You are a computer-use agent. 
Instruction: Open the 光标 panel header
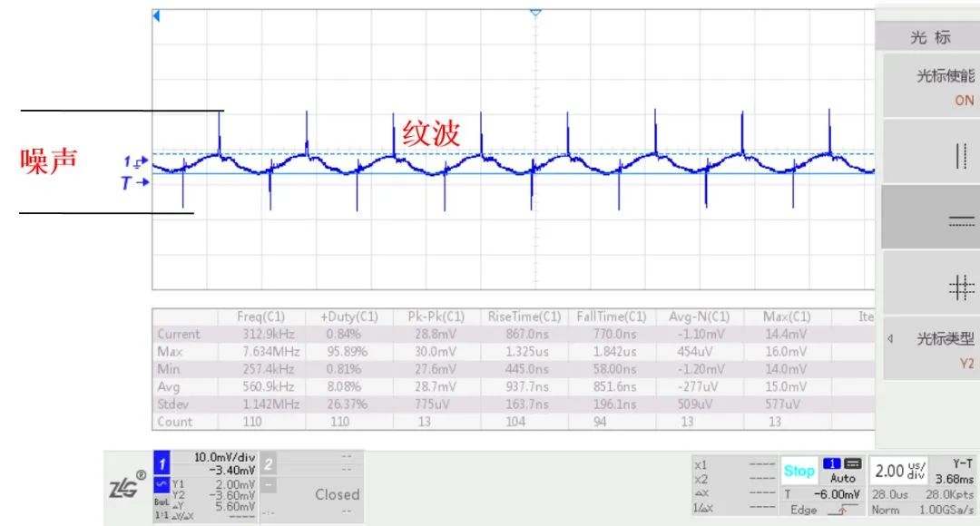(x=929, y=34)
